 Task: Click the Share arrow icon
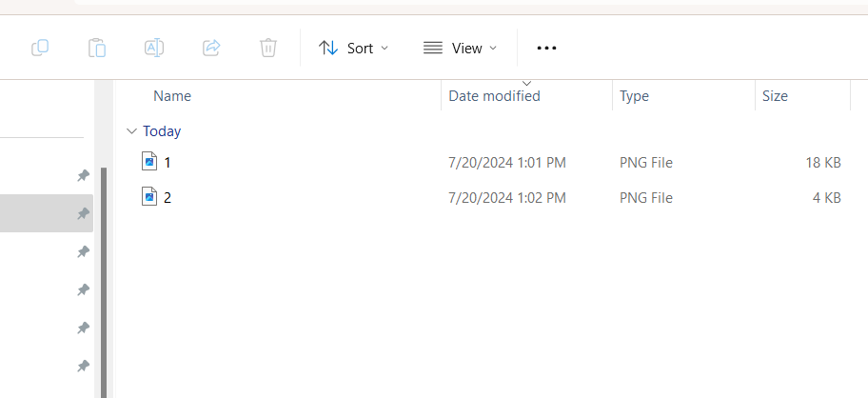coord(211,48)
